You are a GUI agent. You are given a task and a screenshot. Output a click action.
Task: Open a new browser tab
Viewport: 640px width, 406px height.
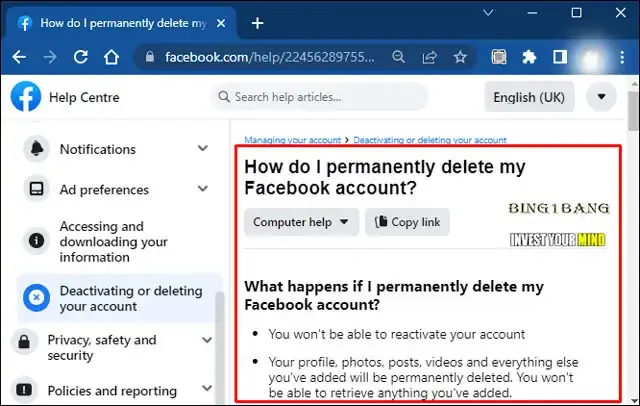(257, 23)
